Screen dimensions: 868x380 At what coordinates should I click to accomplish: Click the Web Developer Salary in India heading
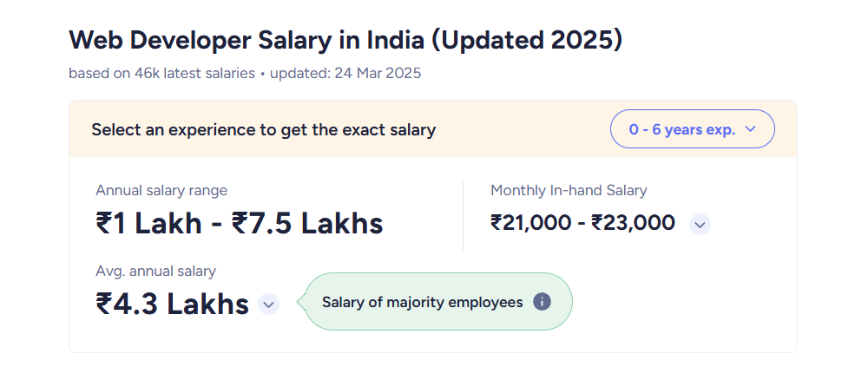pyautogui.click(x=345, y=41)
